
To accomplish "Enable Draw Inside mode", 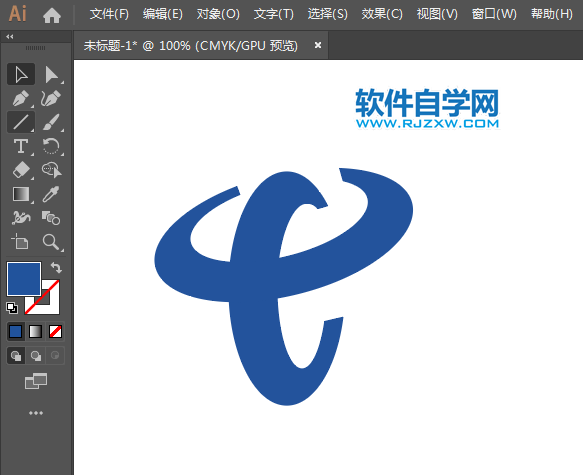I will pyautogui.click(x=55, y=356).
